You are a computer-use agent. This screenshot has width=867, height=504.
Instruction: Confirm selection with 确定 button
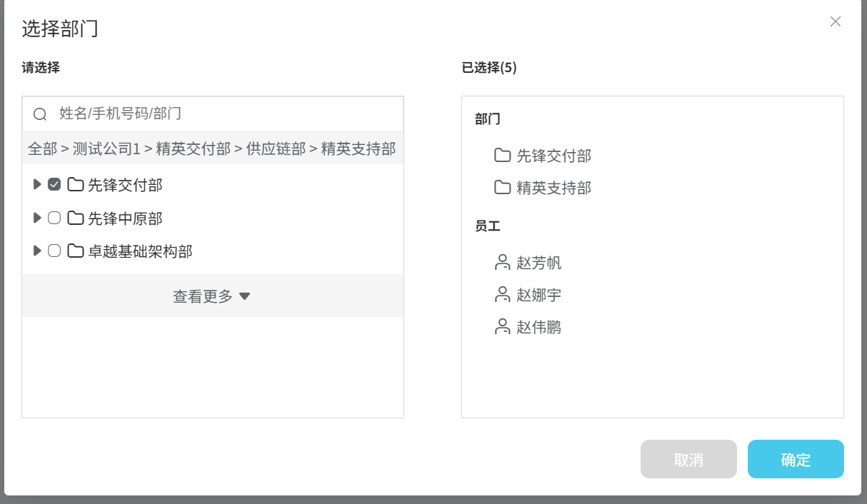[795, 459]
